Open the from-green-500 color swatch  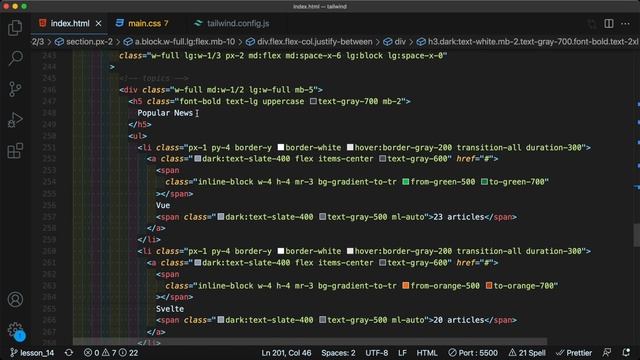coord(406,182)
